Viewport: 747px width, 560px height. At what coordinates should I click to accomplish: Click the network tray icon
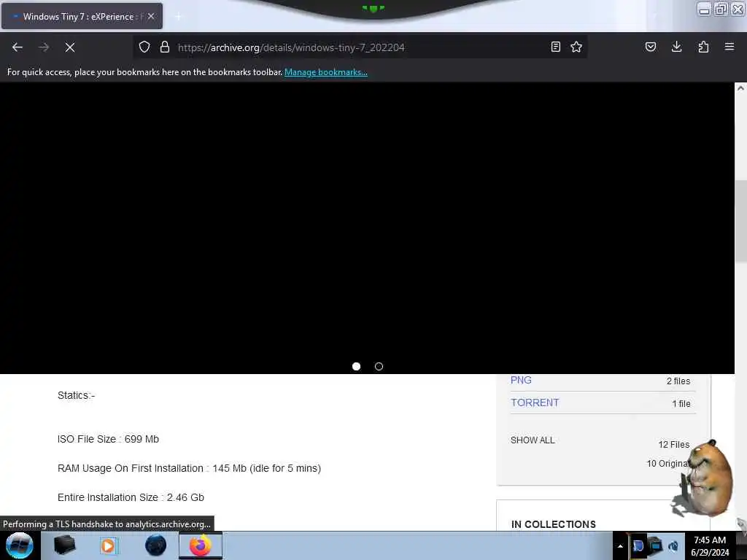pyautogui.click(x=656, y=545)
